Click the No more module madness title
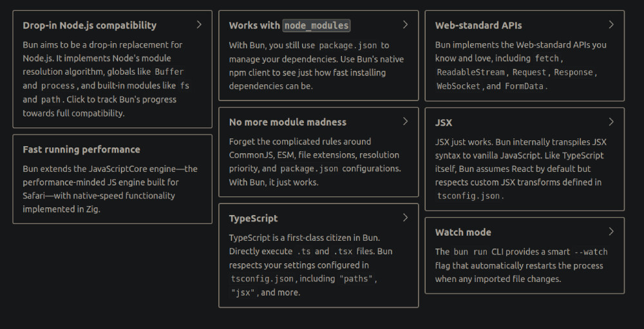Screen dimensions: 644x329 point(287,122)
